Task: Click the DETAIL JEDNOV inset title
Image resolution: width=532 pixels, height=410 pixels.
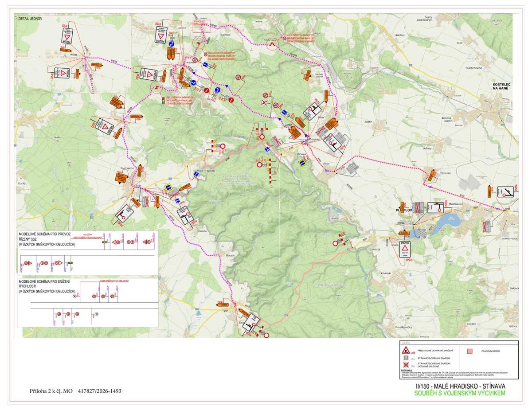Action: click(x=30, y=19)
